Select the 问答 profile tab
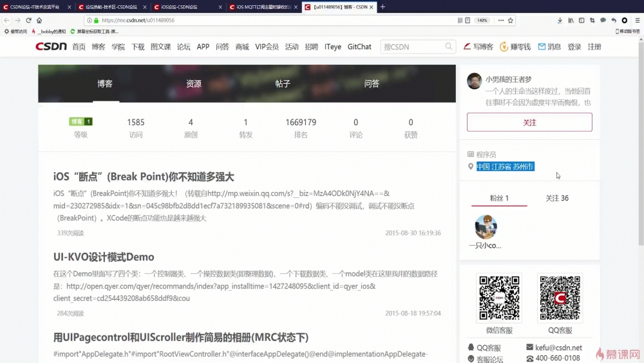This screenshot has width=644, height=363. [x=372, y=83]
